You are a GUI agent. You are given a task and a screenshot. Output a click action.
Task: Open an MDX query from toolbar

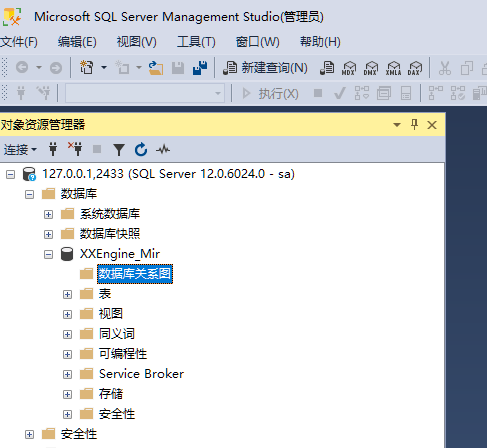[349, 68]
